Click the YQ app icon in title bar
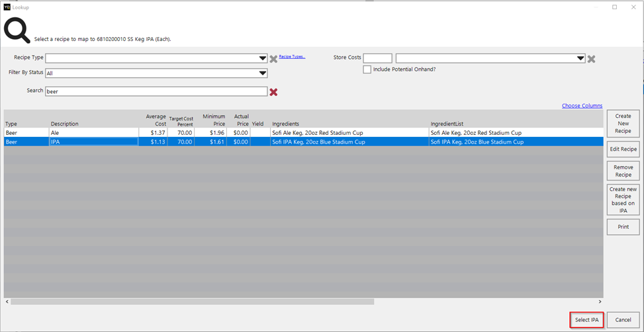Viewport: 644px width, 332px height. pyautogui.click(x=7, y=7)
